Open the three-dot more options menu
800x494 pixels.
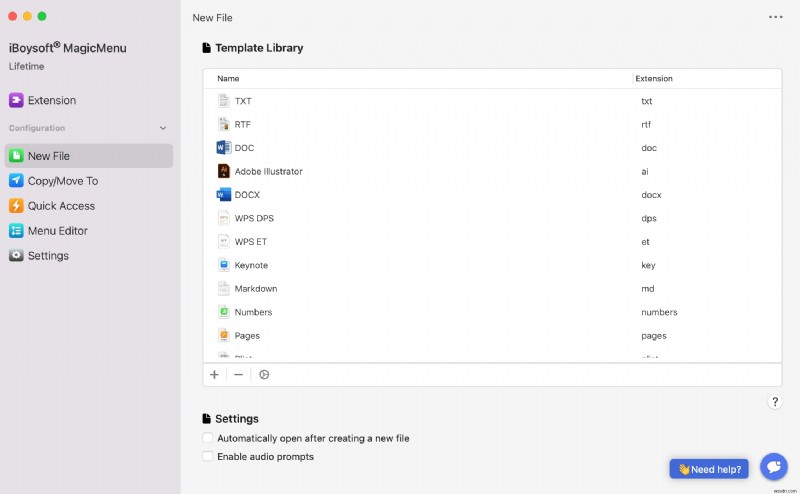776,17
